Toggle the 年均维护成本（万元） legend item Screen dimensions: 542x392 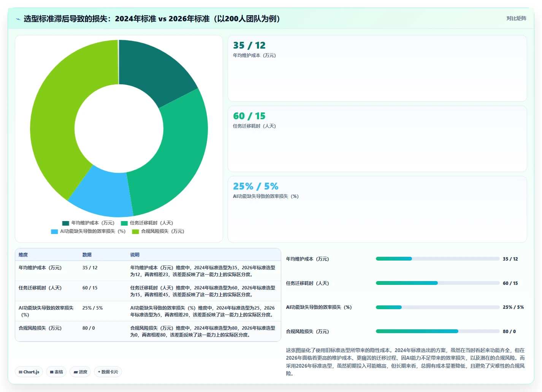coord(88,223)
